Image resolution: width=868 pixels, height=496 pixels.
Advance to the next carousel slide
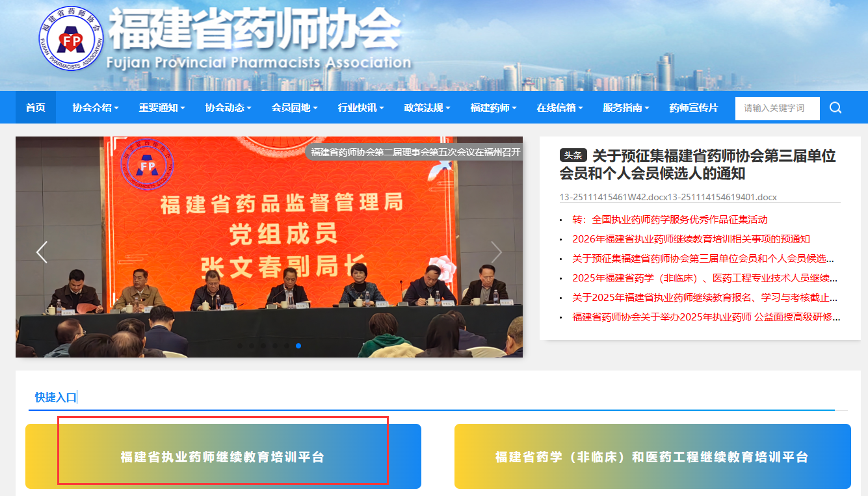(496, 252)
